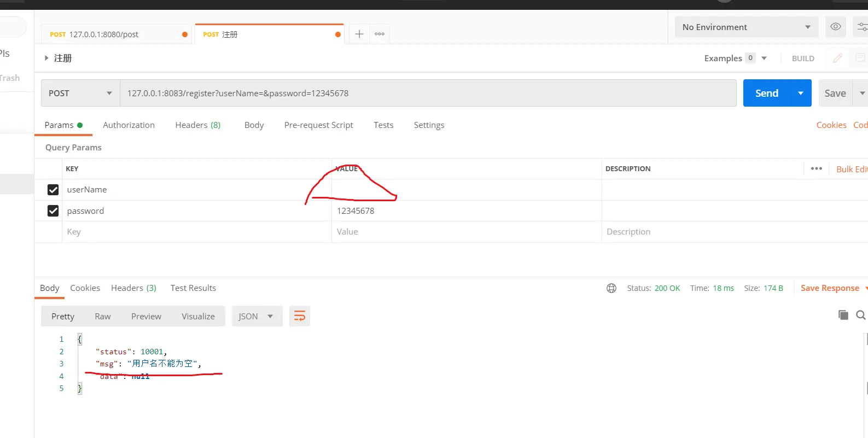868x438 pixels.
Task: Click the empty Key placeholder field
Action: [x=197, y=232]
